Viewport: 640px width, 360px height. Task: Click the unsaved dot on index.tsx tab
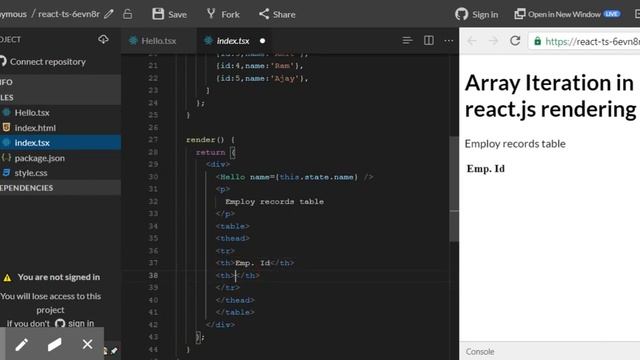point(262,41)
